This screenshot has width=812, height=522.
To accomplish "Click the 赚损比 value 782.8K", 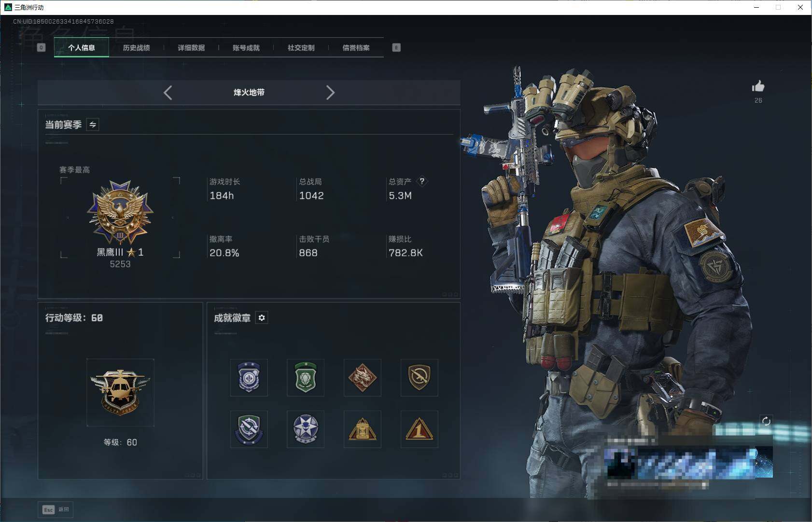I will pos(406,253).
